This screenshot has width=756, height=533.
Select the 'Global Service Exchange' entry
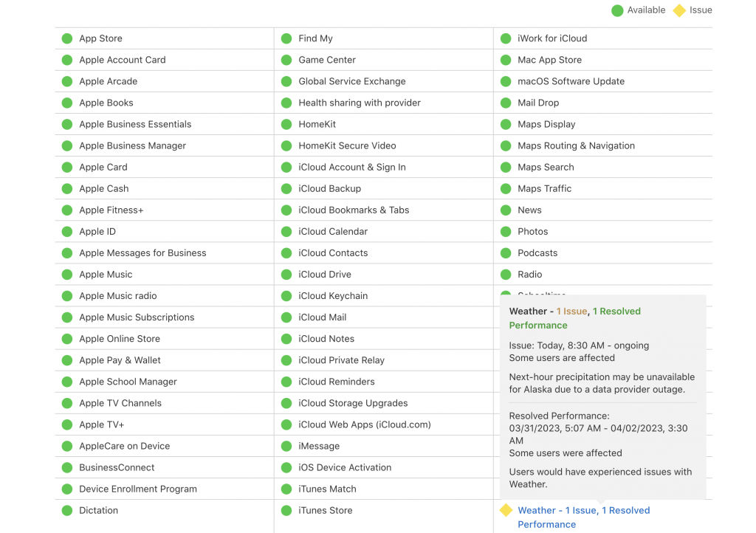pyautogui.click(x=352, y=81)
